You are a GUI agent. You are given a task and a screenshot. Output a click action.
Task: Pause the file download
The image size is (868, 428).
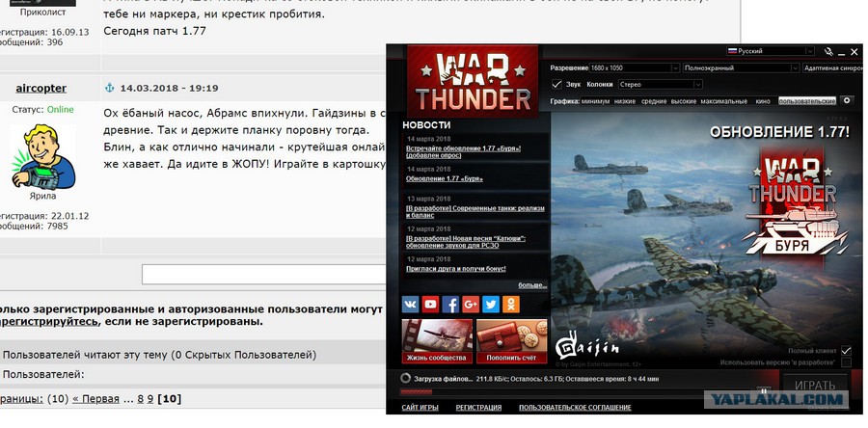764,391
